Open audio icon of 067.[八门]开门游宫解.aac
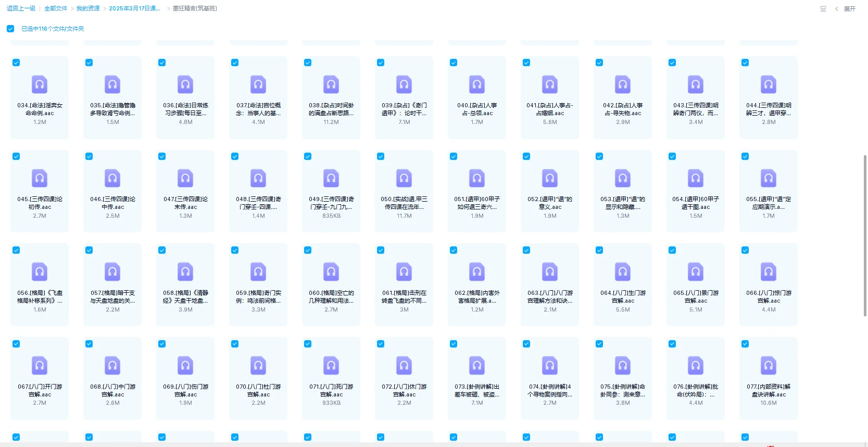 pyautogui.click(x=40, y=366)
